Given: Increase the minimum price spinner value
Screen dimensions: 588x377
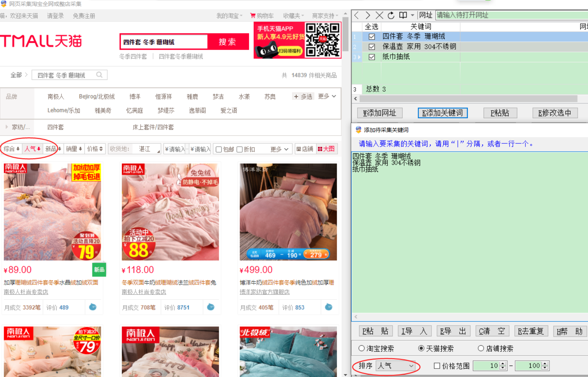Looking at the screenshot, I should pyautogui.click(x=503, y=364).
